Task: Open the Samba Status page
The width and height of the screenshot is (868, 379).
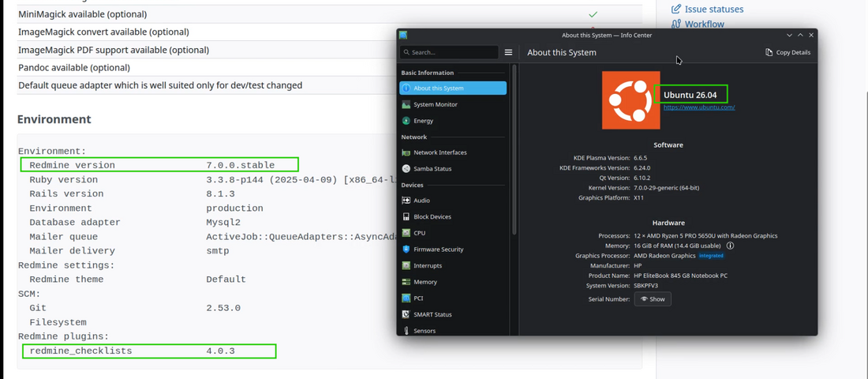Action: tap(453, 169)
